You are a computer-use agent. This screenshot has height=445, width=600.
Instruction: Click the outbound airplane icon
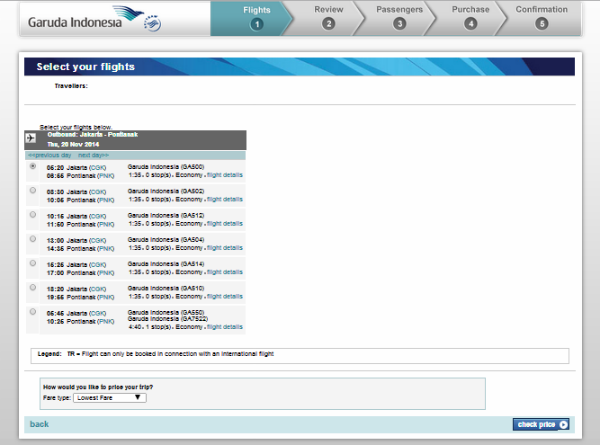[31, 138]
